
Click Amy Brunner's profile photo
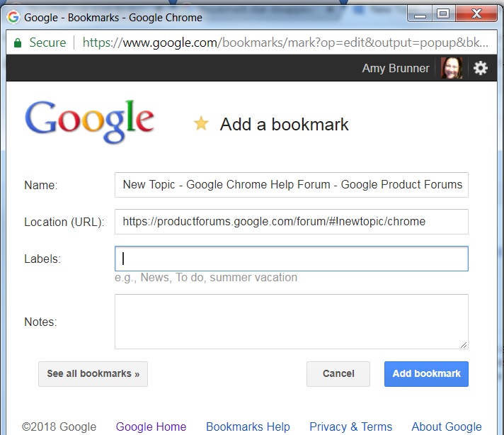coord(452,68)
